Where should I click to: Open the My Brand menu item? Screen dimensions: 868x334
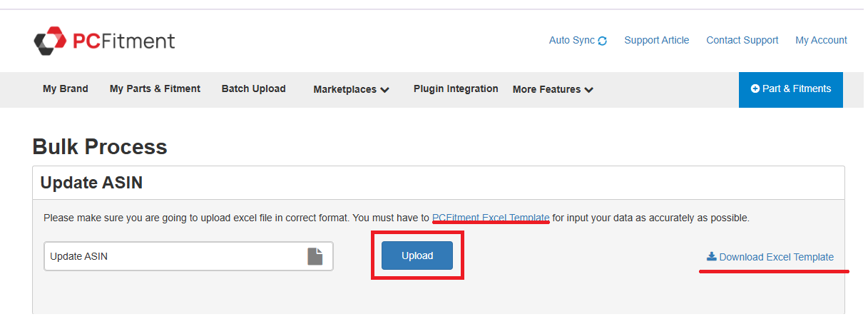tap(66, 89)
